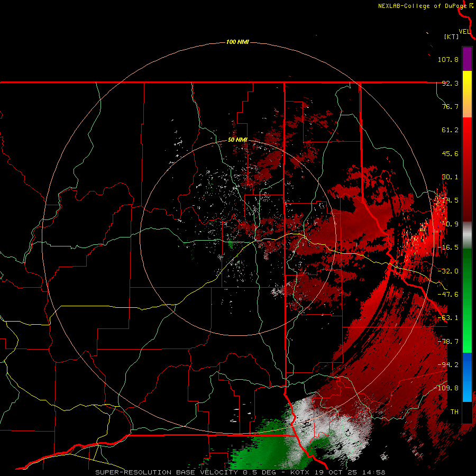476x476 pixels.
Task: Click the purple segment of velocity color bar
Action: [x=467, y=59]
